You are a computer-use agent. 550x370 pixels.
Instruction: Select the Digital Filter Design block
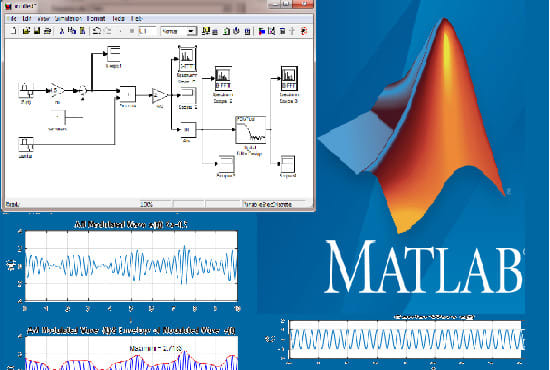tap(250, 130)
